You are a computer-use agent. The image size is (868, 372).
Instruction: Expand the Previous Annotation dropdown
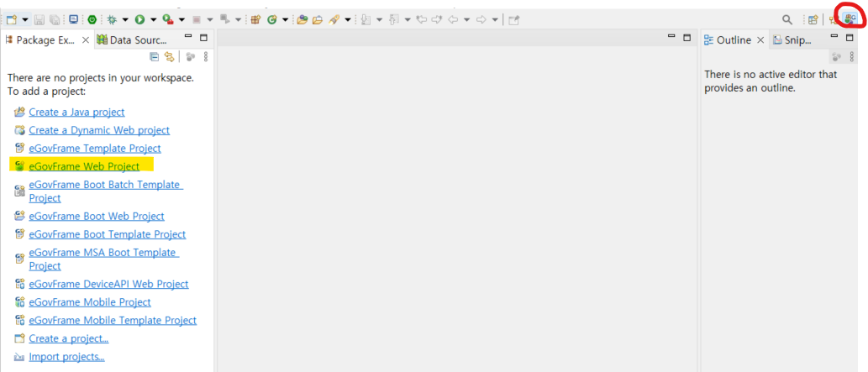[x=408, y=19]
